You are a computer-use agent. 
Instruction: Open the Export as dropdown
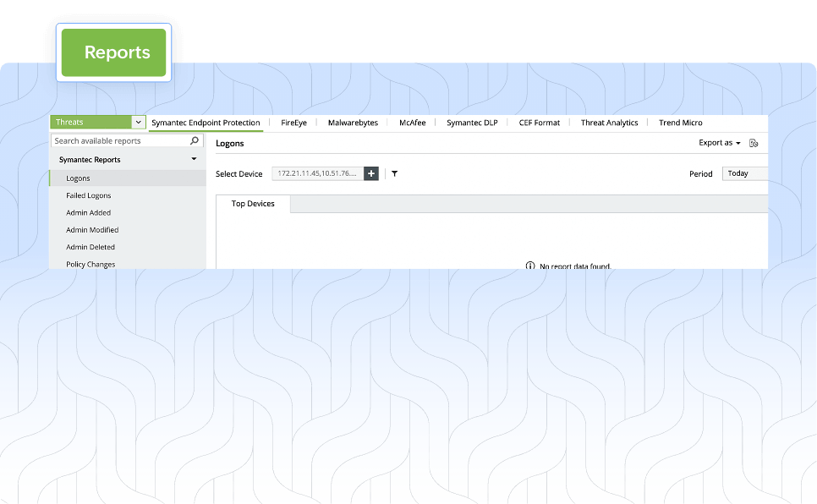tap(720, 143)
